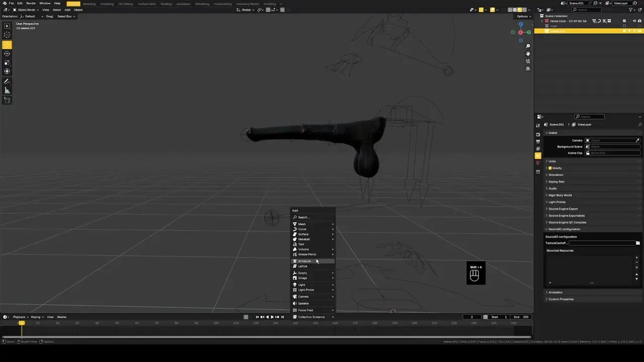Select the Rotate tool
Image resolution: width=644 pixels, height=362 pixels.
(x=7, y=54)
